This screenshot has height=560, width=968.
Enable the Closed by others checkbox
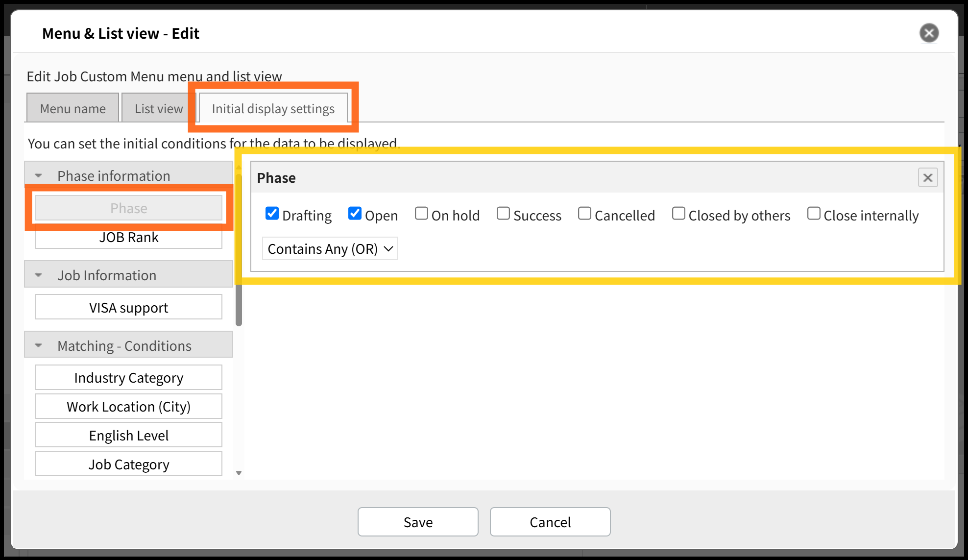[x=678, y=214]
